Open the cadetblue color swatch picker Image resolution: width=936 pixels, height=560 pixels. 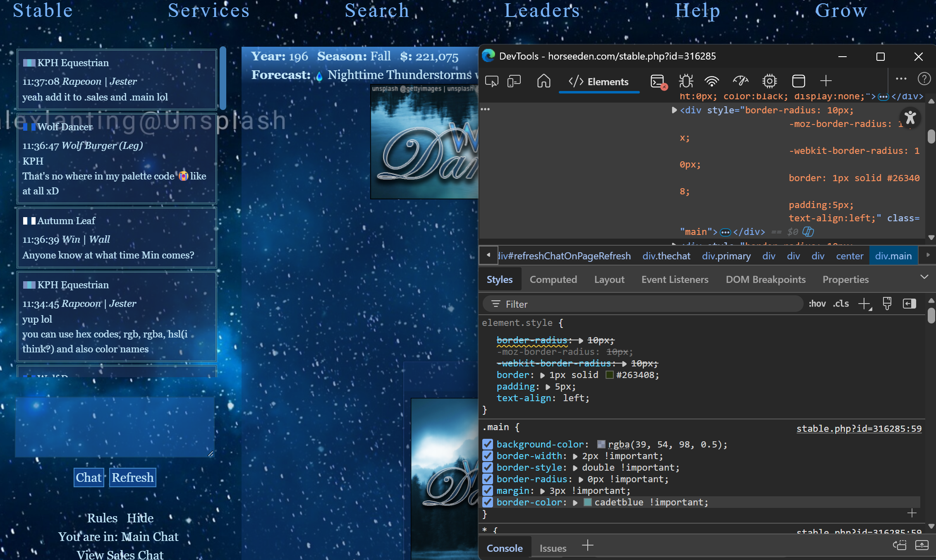tap(588, 503)
